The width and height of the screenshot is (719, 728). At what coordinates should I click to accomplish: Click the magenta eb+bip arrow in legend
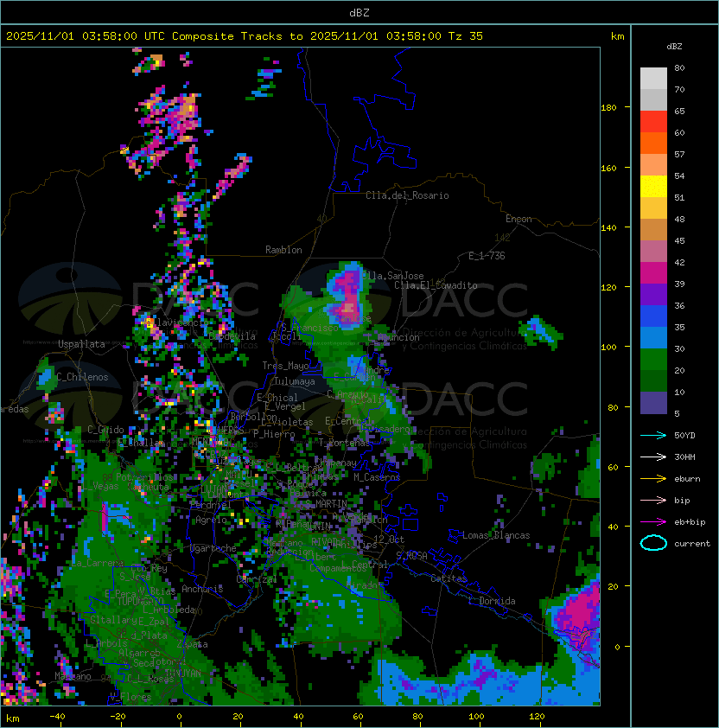(x=653, y=522)
